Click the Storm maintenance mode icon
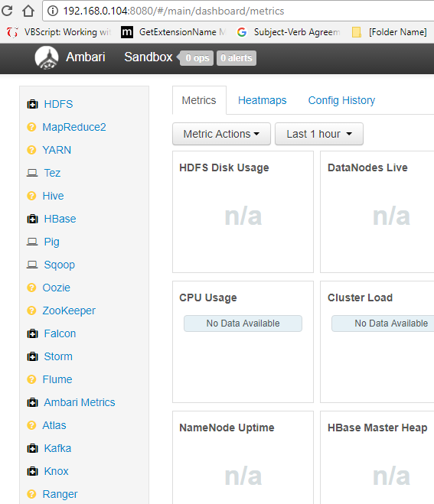 [32, 356]
